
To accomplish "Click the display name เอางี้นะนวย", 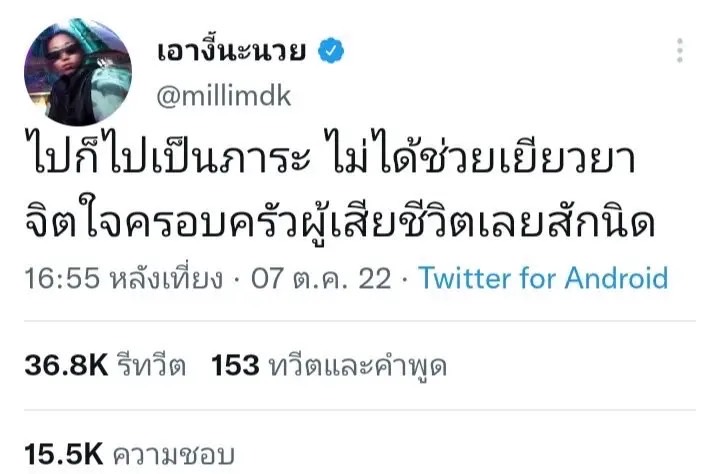I will (235, 49).
